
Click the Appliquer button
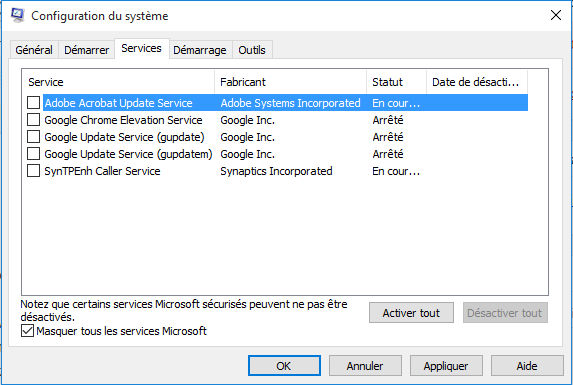click(x=446, y=366)
